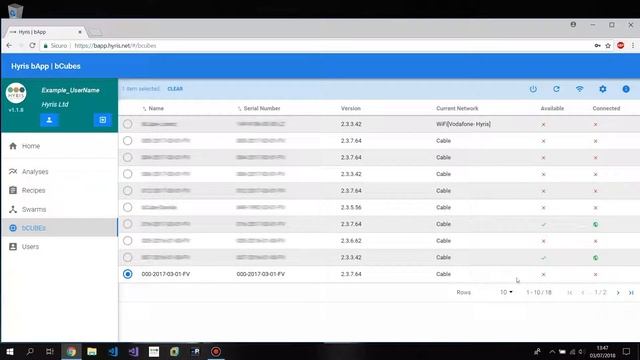
Task: Bookmark page with star icon
Action: tap(608, 46)
